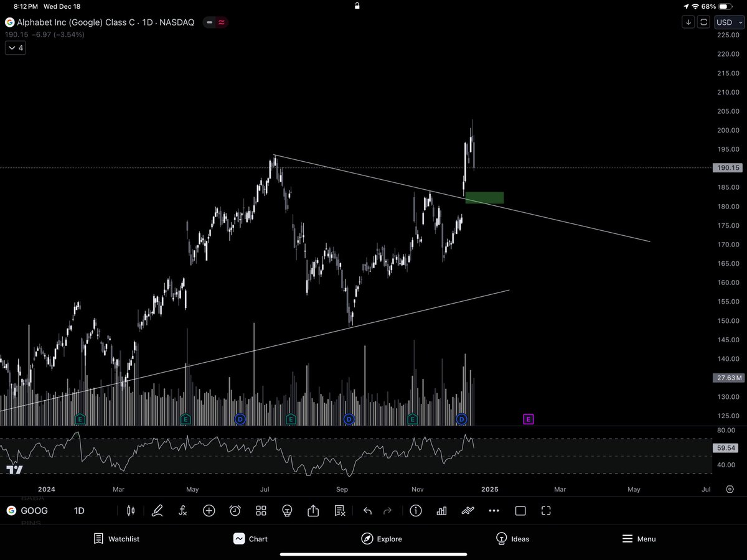Viewport: 747px width, 560px height.
Task: Open the three-dot more options menu
Action: coord(494,511)
